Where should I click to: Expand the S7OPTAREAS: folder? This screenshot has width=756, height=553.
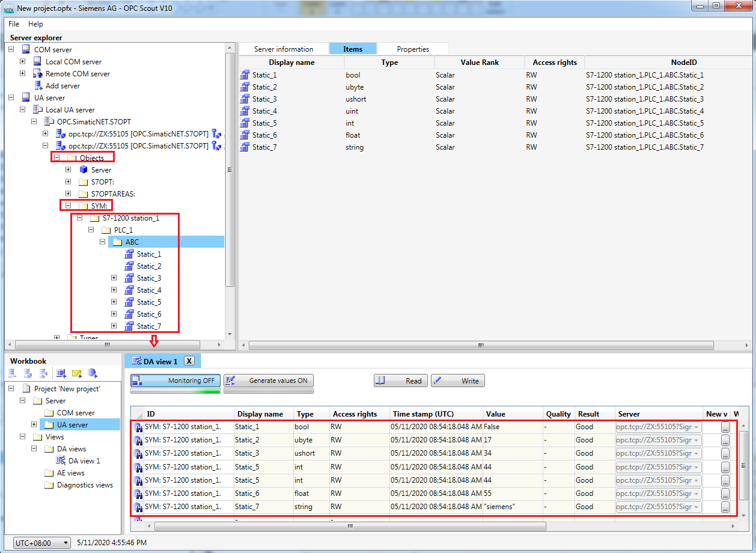(69, 194)
